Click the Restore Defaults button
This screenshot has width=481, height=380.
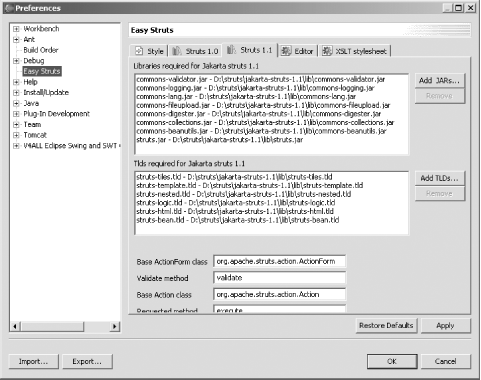386,325
